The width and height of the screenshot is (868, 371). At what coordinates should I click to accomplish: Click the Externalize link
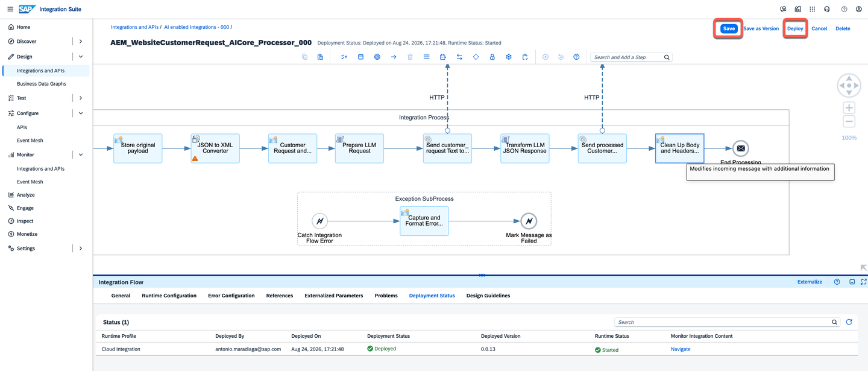click(x=810, y=282)
